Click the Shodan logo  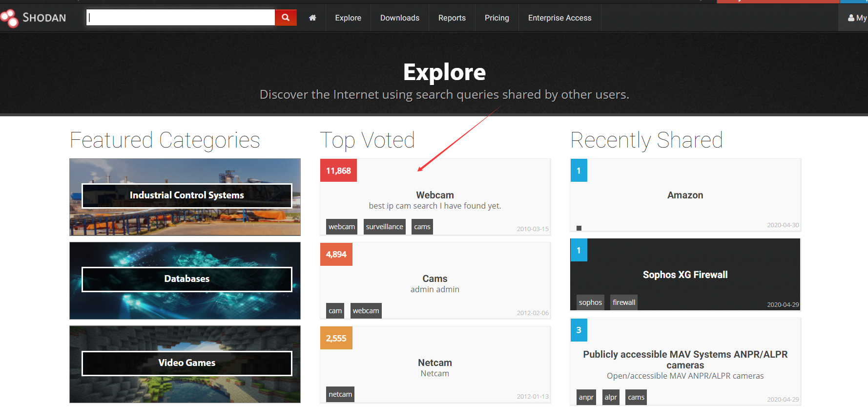click(x=33, y=18)
